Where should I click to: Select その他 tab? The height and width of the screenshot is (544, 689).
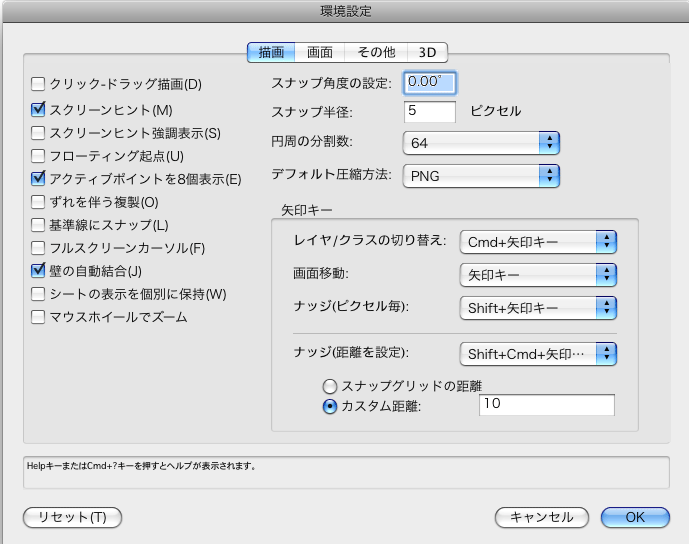click(x=375, y=52)
